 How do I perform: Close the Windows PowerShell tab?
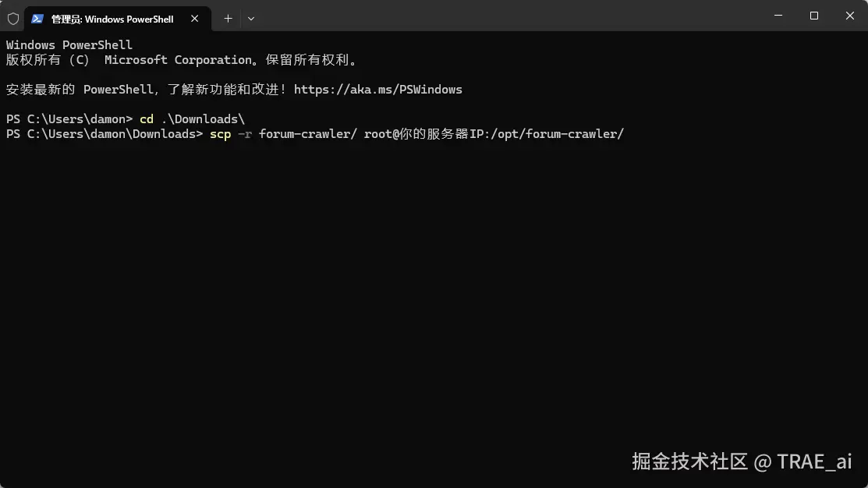tap(194, 19)
